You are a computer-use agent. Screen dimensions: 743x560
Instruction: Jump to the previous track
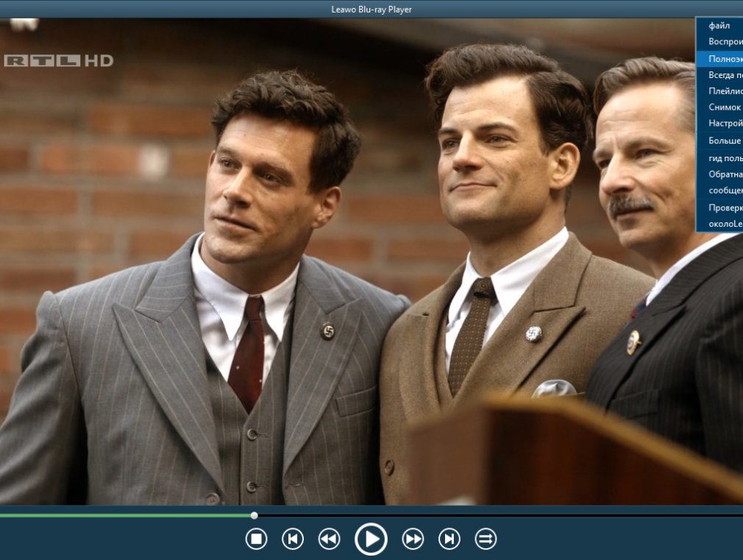tap(293, 539)
